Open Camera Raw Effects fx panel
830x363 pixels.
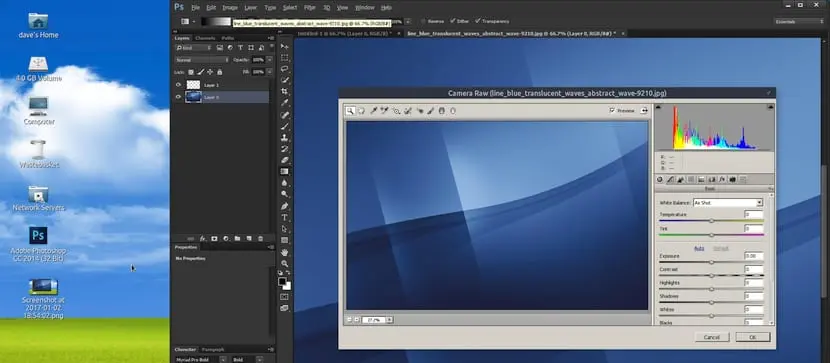pyautogui.click(x=722, y=180)
